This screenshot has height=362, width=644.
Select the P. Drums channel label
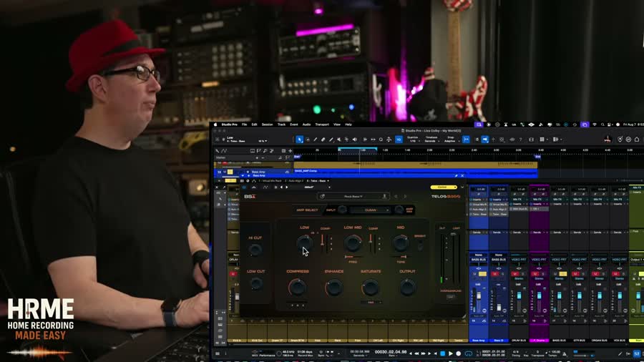tap(539, 341)
